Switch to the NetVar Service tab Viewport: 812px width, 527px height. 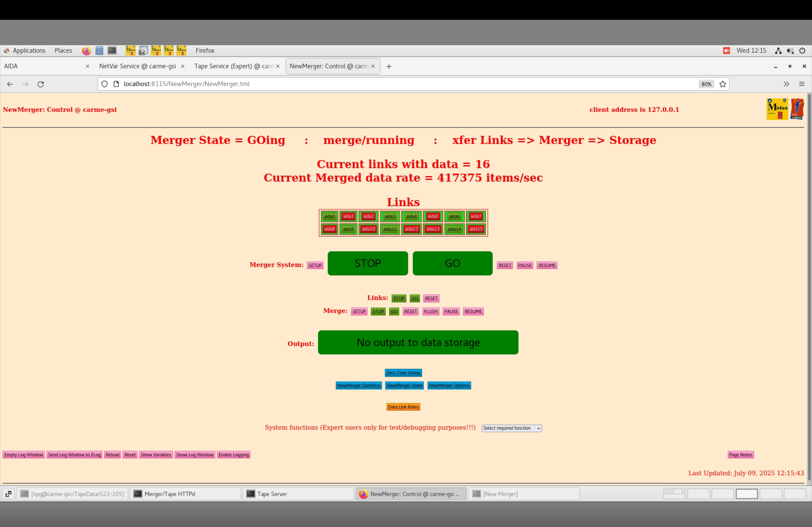point(137,66)
